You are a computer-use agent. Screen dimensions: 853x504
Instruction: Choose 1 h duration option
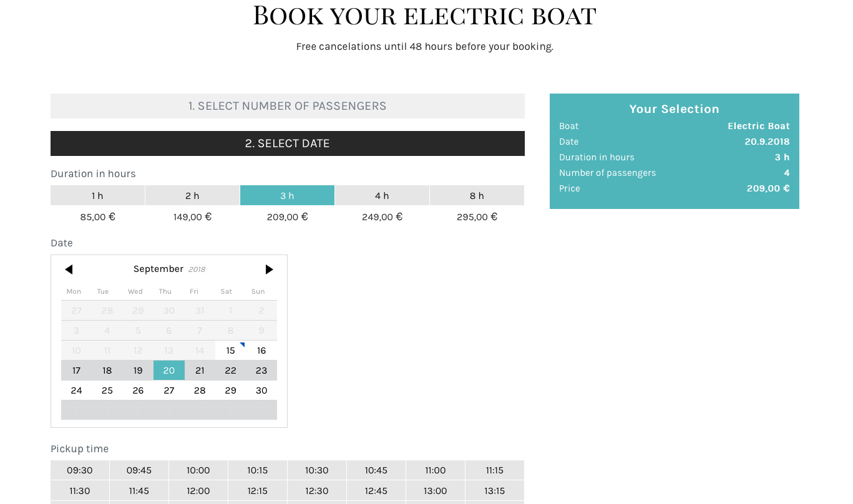click(x=97, y=195)
